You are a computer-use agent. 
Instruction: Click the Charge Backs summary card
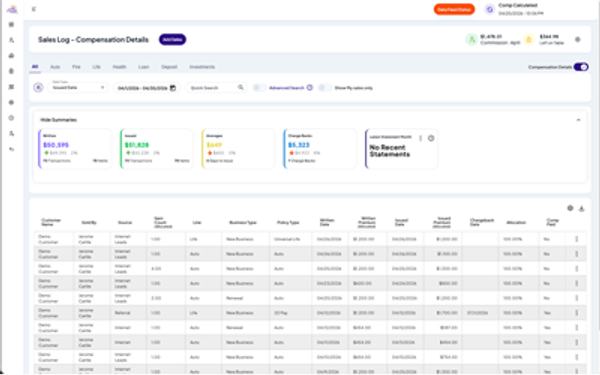pos(320,149)
